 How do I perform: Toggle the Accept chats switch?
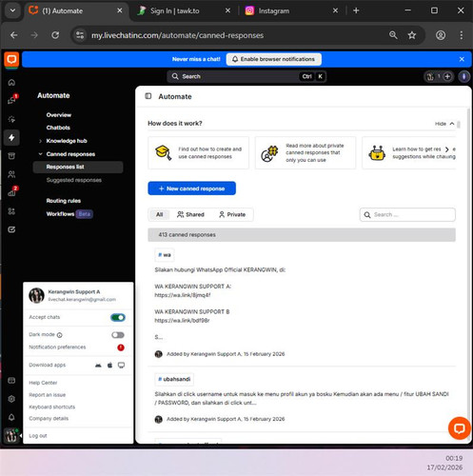[118, 318]
